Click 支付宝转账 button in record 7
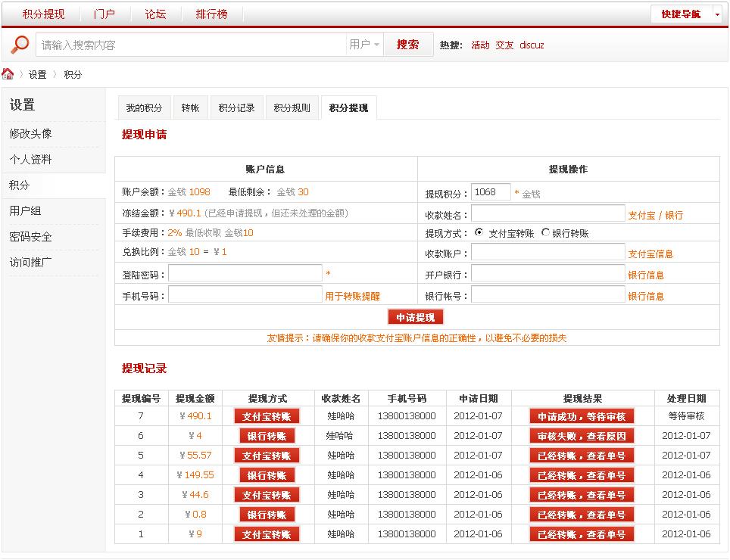The image size is (730, 560). (267, 416)
